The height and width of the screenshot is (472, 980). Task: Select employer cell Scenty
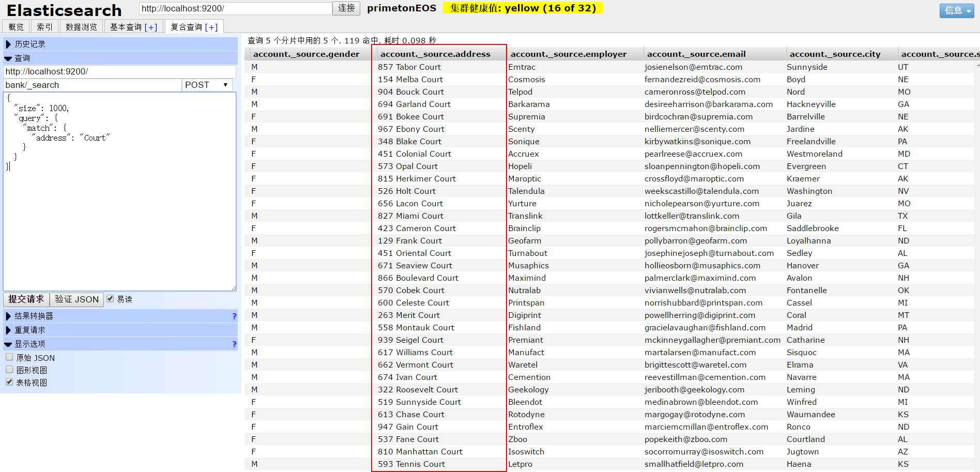click(x=522, y=129)
